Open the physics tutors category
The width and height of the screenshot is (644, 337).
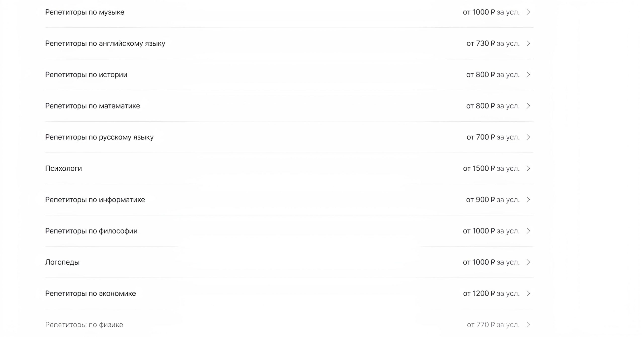(x=84, y=325)
